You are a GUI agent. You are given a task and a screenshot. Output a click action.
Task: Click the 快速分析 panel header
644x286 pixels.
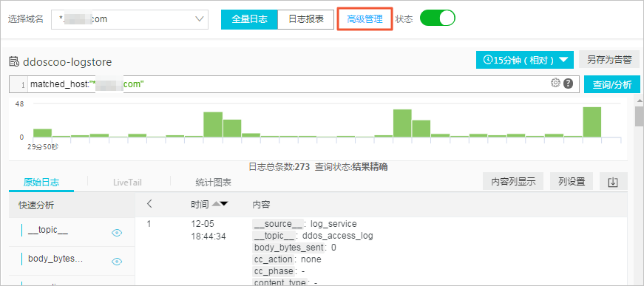(36, 205)
